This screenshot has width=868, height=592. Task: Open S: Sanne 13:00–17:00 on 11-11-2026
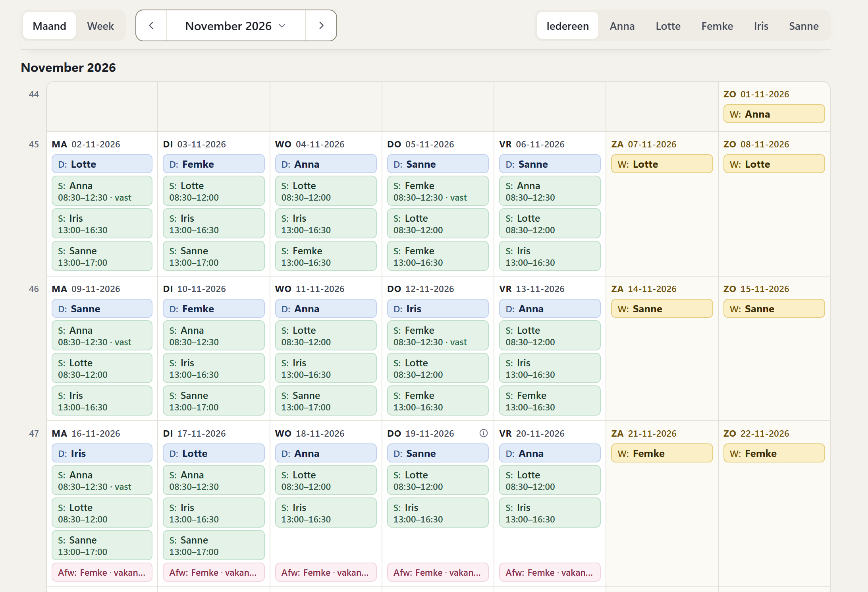click(x=326, y=401)
